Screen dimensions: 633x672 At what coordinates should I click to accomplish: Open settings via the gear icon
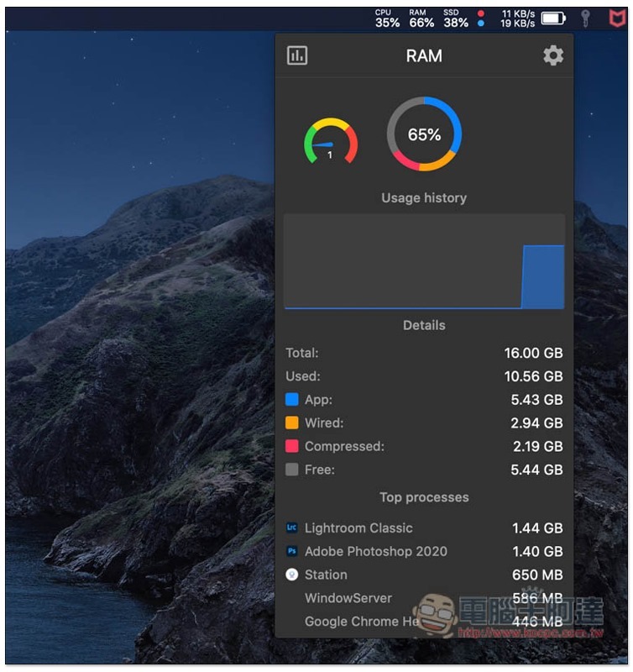pyautogui.click(x=553, y=55)
